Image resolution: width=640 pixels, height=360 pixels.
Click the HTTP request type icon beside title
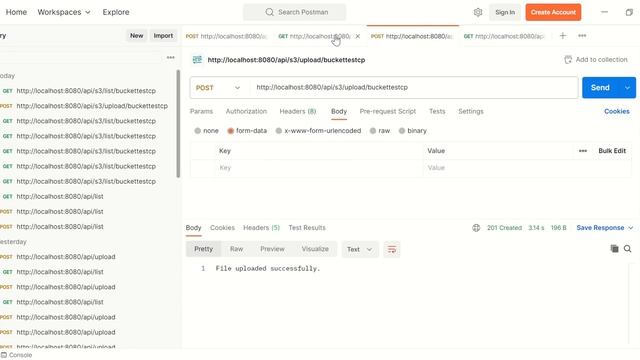(x=197, y=60)
